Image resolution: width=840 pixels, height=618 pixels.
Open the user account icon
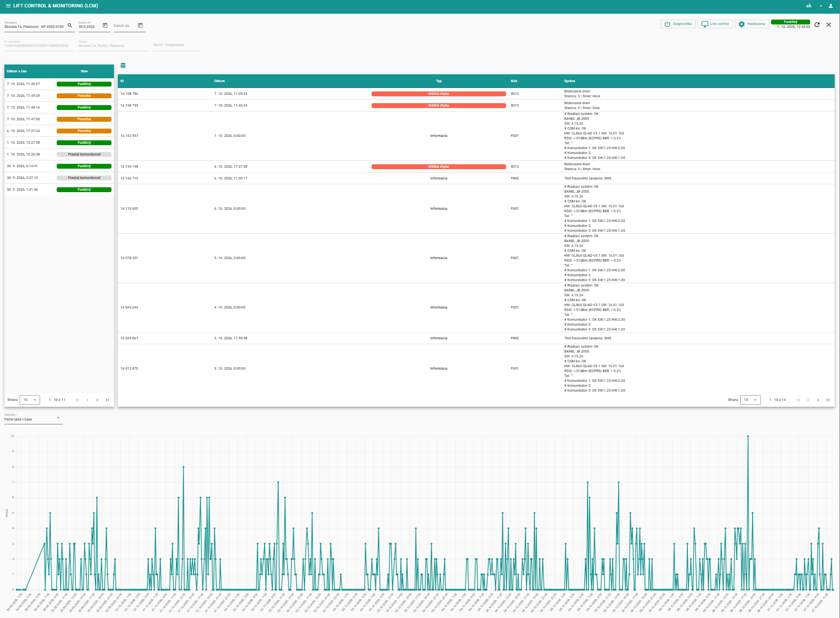click(x=831, y=6)
